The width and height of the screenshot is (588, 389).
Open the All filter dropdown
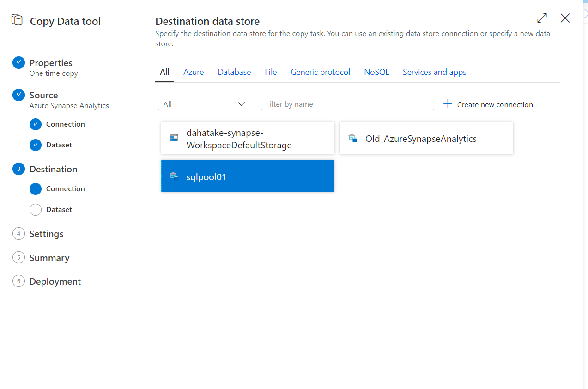coord(204,103)
